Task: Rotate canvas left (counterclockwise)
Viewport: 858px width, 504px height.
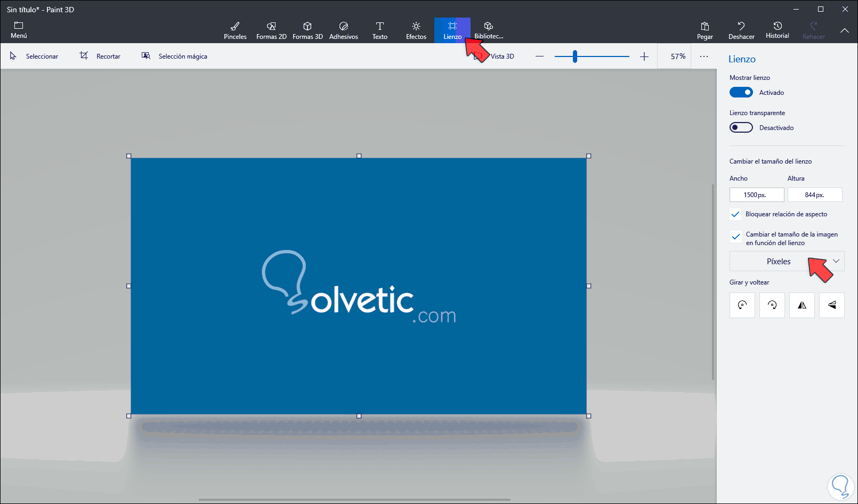Action: [x=742, y=305]
